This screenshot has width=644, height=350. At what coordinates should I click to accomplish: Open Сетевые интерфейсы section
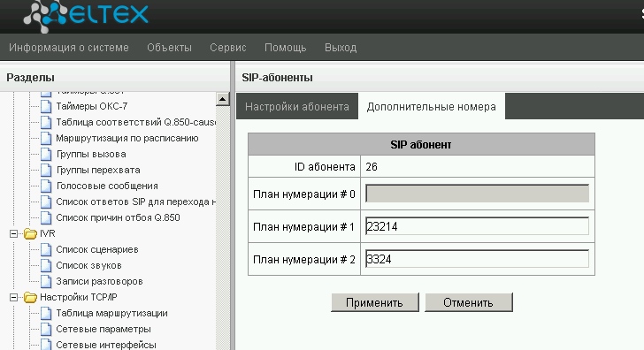pyautogui.click(x=106, y=345)
